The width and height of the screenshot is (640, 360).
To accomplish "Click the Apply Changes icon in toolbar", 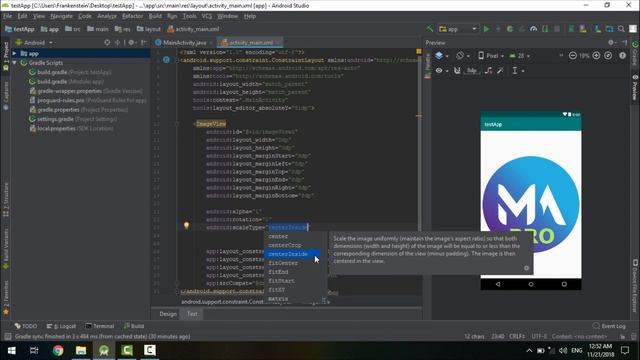I will tap(498, 29).
